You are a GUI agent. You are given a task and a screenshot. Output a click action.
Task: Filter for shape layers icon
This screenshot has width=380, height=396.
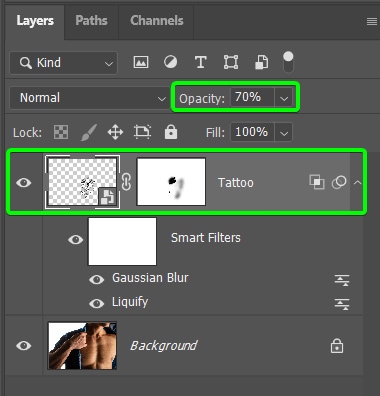[x=231, y=62]
